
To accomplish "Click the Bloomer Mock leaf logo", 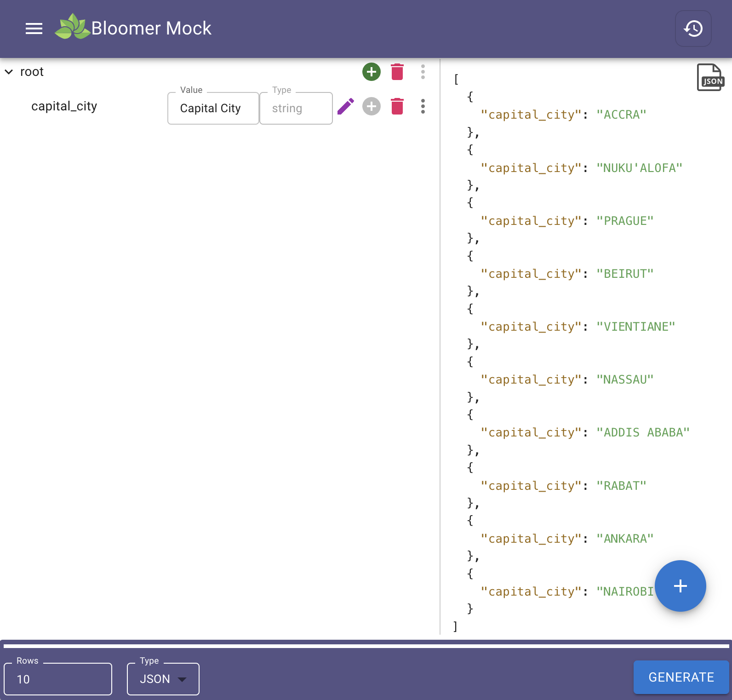I will coord(72,27).
